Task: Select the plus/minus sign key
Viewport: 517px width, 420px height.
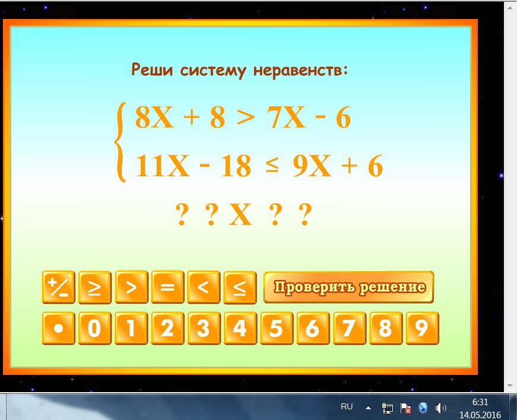Action: (58, 287)
